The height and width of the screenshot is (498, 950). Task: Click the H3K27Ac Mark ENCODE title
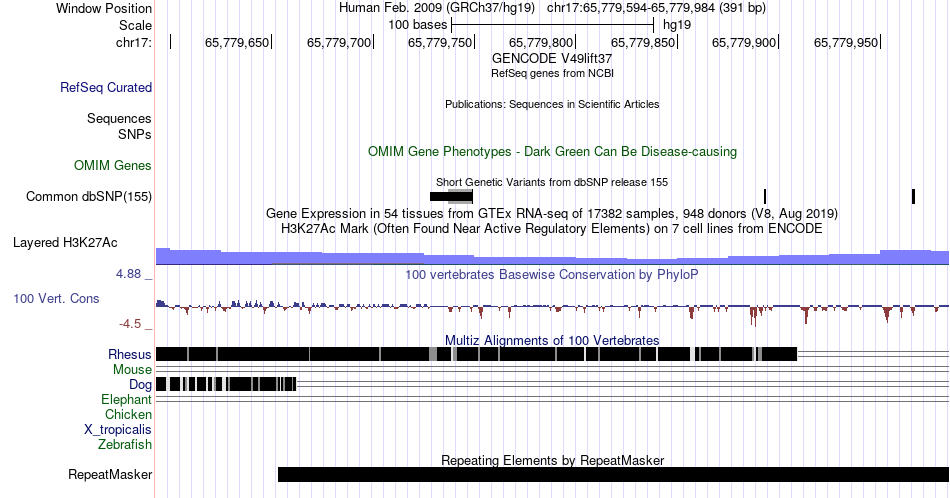(x=552, y=228)
